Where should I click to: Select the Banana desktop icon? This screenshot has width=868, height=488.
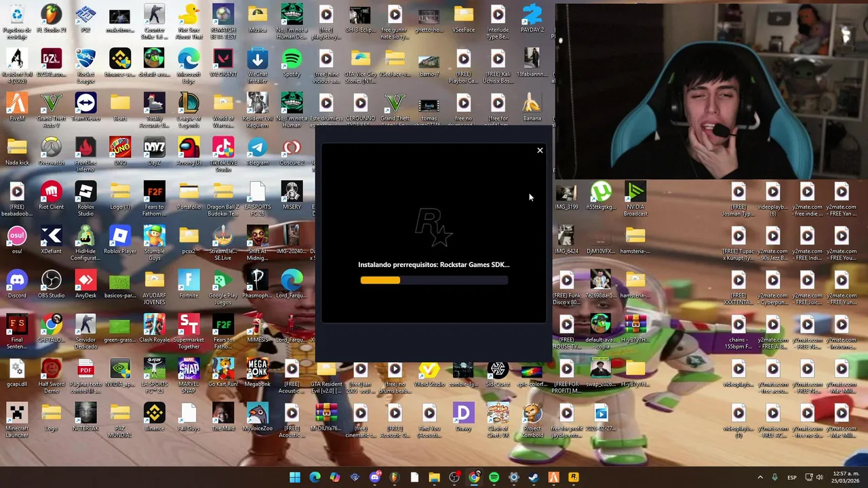[x=532, y=108]
